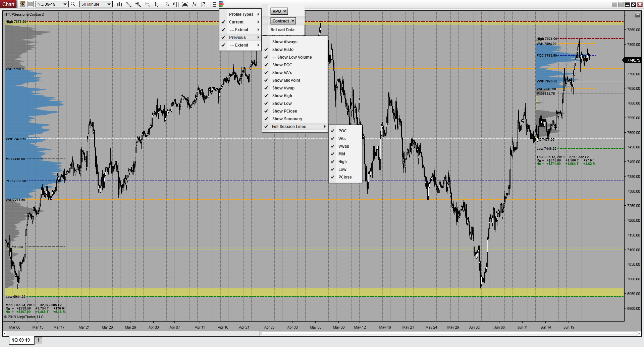Screen dimensions: 644x347
Task: Open the instrument lookup magnifying glass
Action: click(x=73, y=4)
